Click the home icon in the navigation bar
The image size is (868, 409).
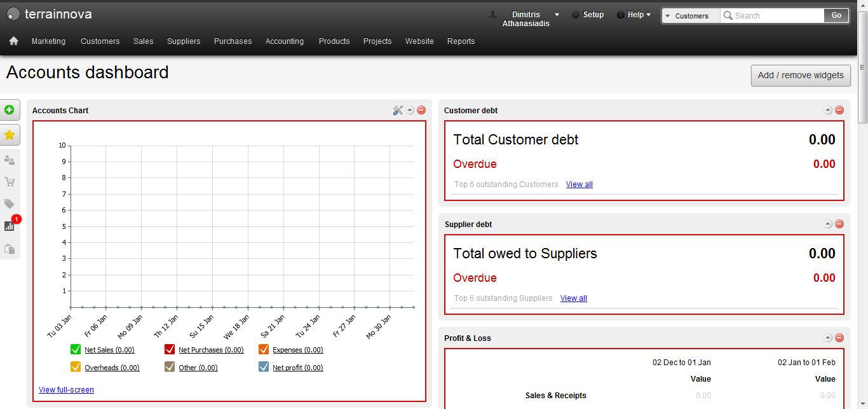13,41
